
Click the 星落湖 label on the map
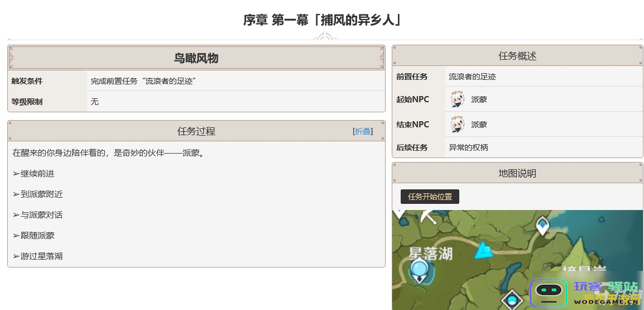(430, 253)
